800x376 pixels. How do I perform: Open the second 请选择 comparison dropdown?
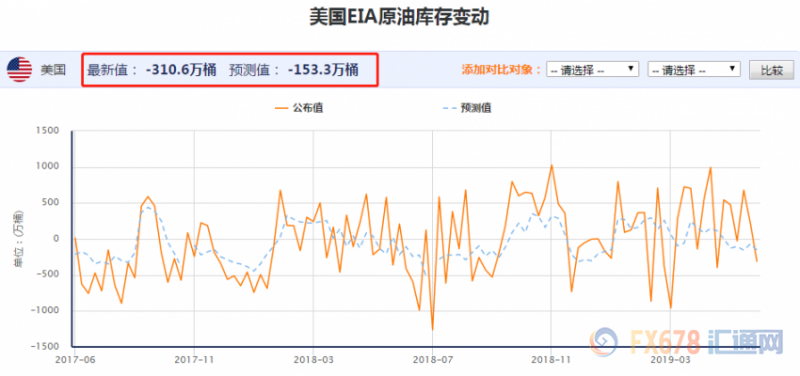[x=694, y=69]
